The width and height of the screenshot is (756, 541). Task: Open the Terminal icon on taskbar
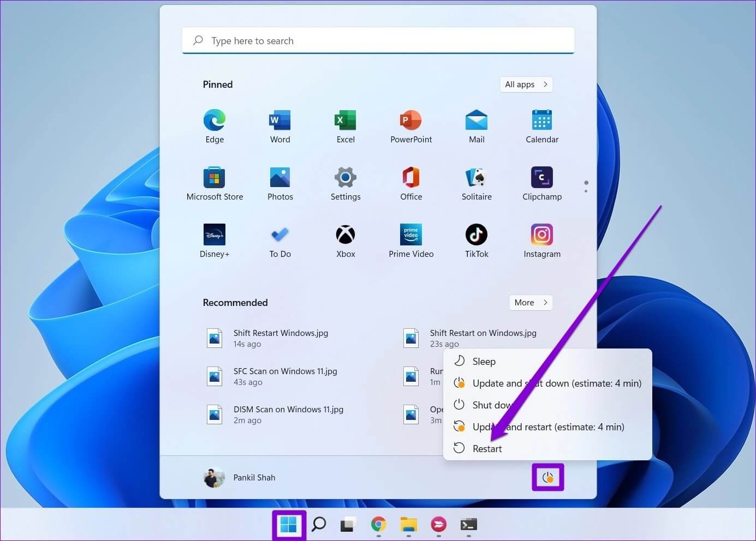click(468, 525)
